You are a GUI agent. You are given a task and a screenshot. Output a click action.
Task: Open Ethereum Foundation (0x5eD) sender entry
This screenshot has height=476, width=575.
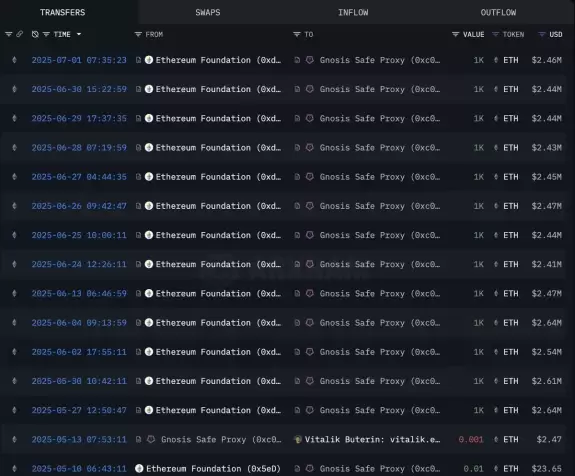click(213, 469)
